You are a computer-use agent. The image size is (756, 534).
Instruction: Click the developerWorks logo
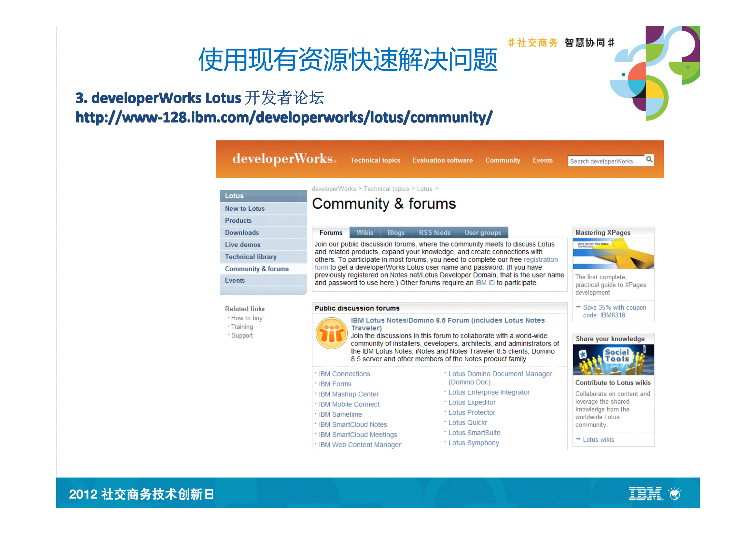(x=284, y=159)
